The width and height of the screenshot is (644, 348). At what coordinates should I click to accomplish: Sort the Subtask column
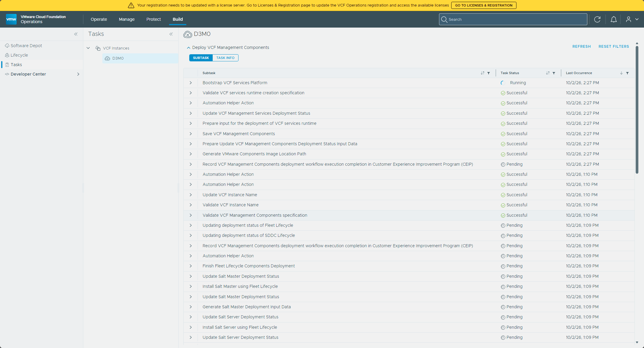point(483,73)
